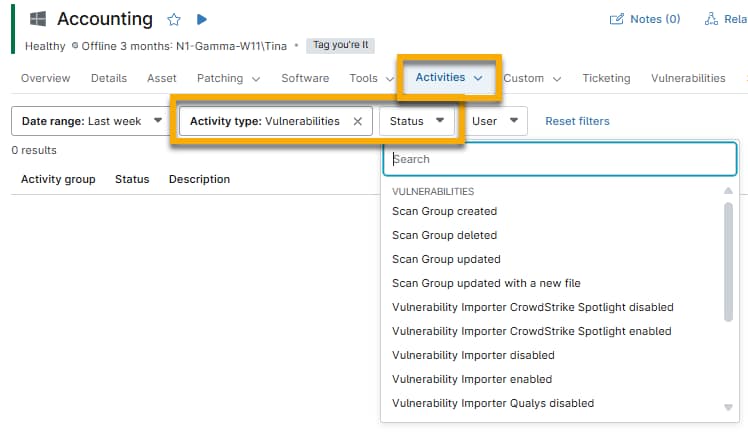Expand the Patching tab menu
748x436 pixels.
(x=229, y=78)
